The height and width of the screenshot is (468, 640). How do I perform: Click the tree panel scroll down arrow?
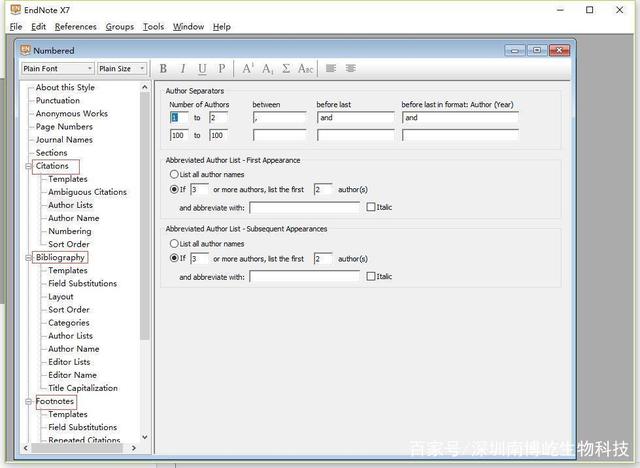(144, 437)
